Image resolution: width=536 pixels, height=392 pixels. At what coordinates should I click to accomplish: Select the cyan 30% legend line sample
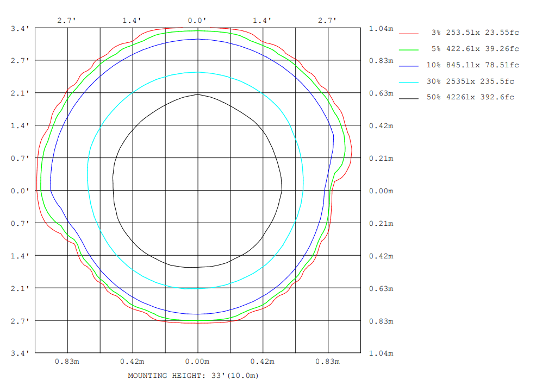coord(408,82)
